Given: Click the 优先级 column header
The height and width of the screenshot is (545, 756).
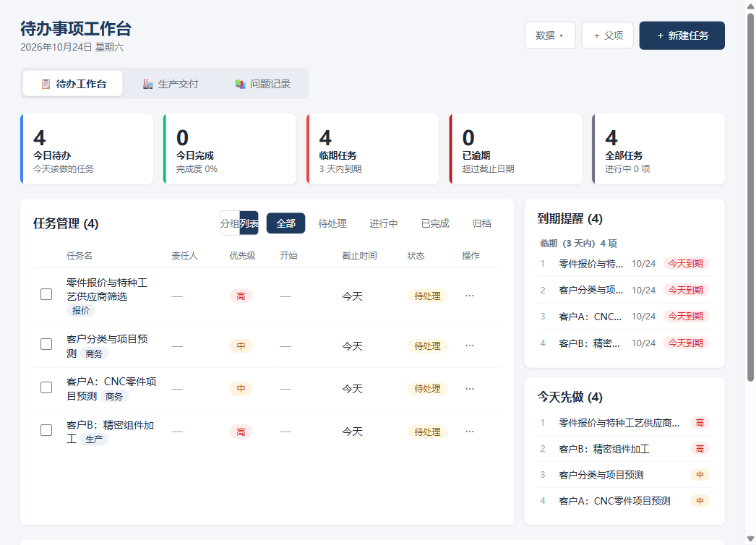Looking at the screenshot, I should (x=243, y=256).
